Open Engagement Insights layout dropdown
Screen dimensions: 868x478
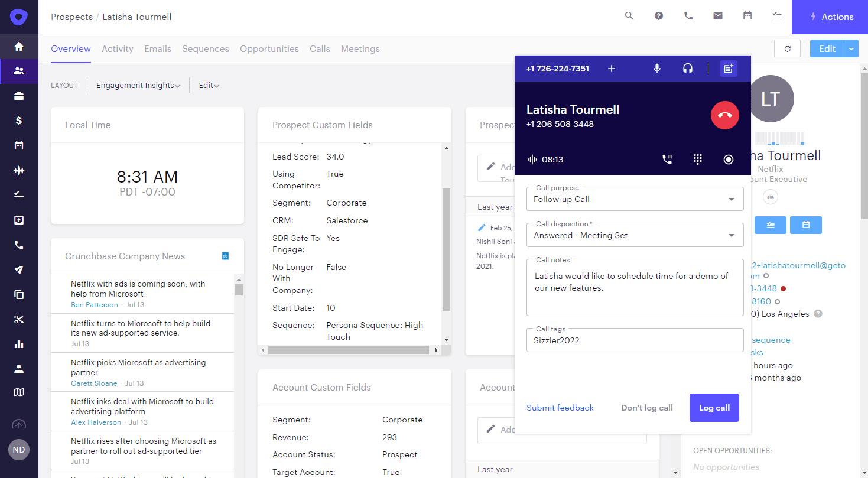click(x=138, y=86)
